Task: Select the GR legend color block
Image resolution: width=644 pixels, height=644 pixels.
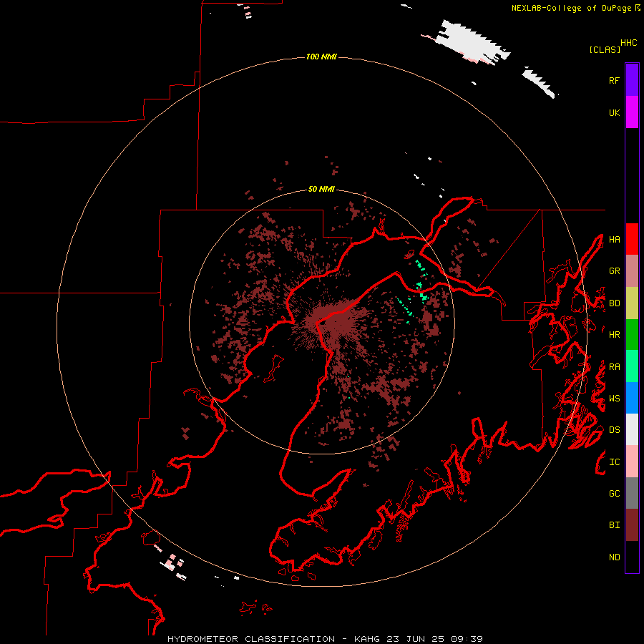Action: click(632, 271)
